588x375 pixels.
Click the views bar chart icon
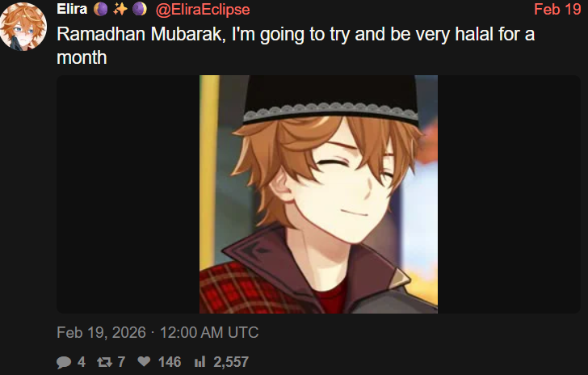199,362
